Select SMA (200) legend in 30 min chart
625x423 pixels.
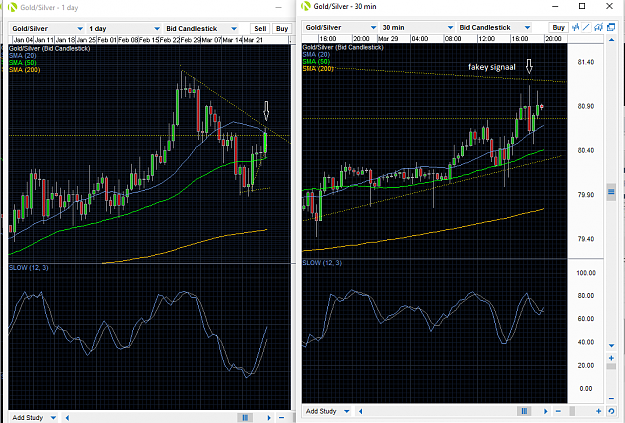coord(318,69)
